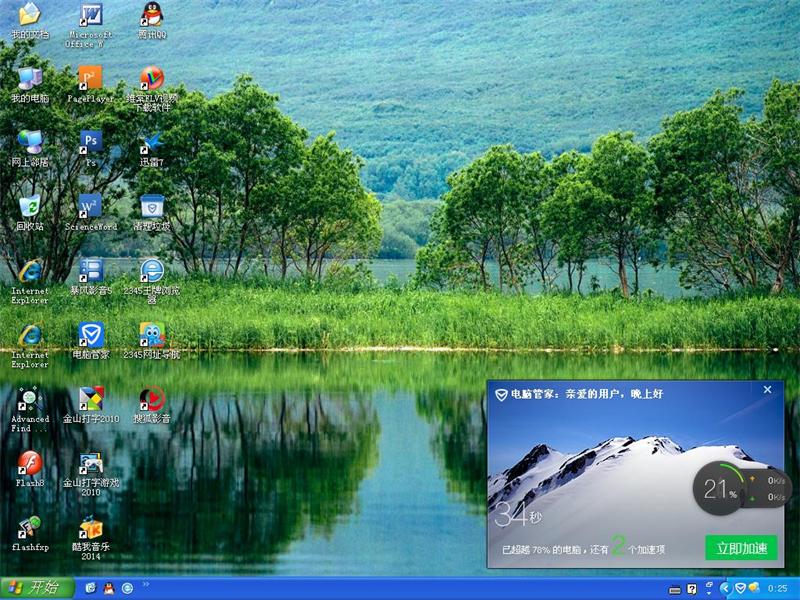800x600 pixels.
Task: Launch the Flash8 desktop shortcut
Action: [x=29, y=463]
